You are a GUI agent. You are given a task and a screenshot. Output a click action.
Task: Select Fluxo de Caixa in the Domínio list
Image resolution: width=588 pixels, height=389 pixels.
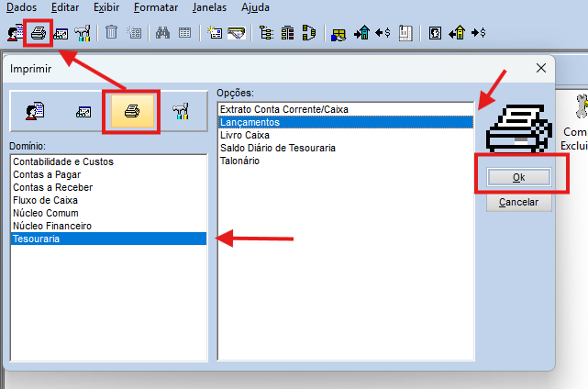45,200
